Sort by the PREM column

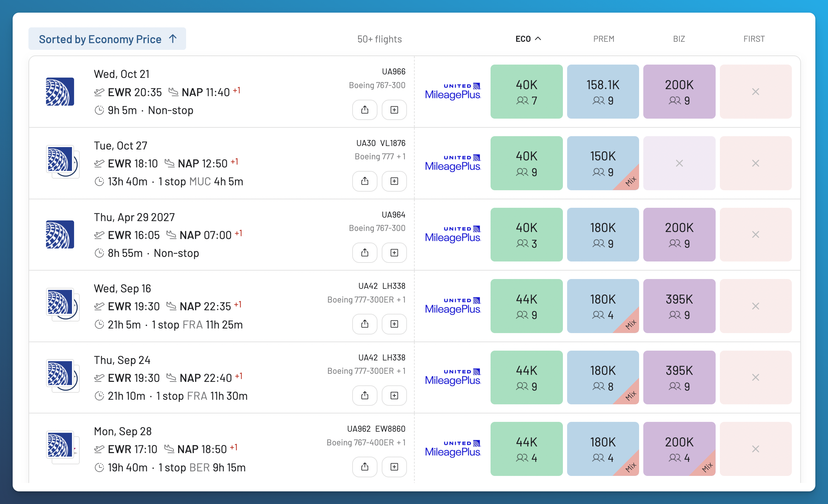click(604, 39)
